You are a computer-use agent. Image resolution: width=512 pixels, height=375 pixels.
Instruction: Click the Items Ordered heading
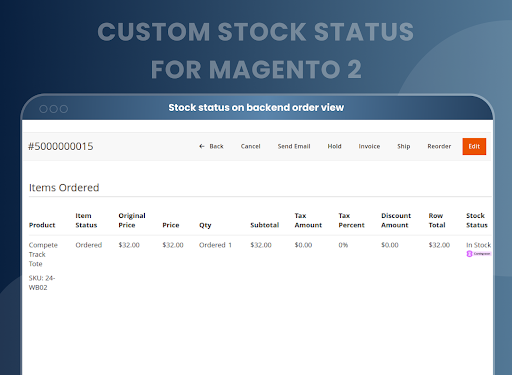click(x=64, y=188)
